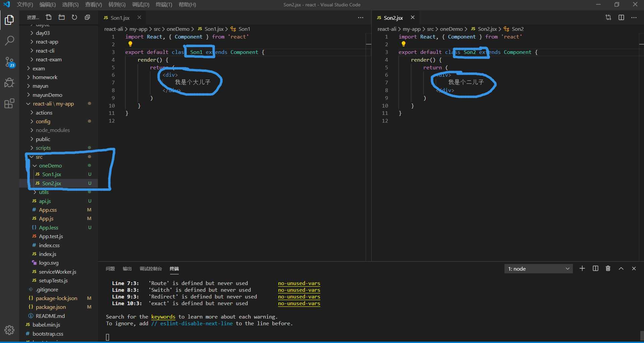This screenshot has width=644, height=343.
Task: Switch to the 输出 panel tab
Action: pyautogui.click(x=127, y=269)
